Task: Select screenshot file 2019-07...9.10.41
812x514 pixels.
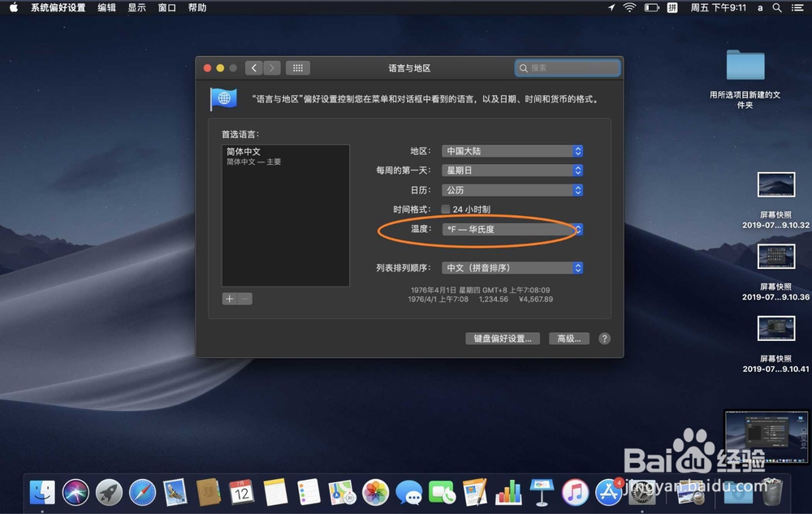Action: [x=775, y=345]
